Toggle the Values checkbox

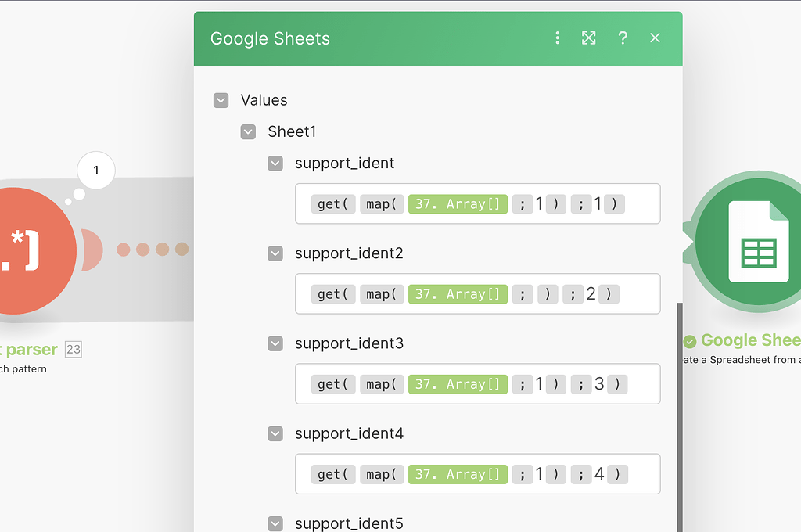tap(221, 100)
